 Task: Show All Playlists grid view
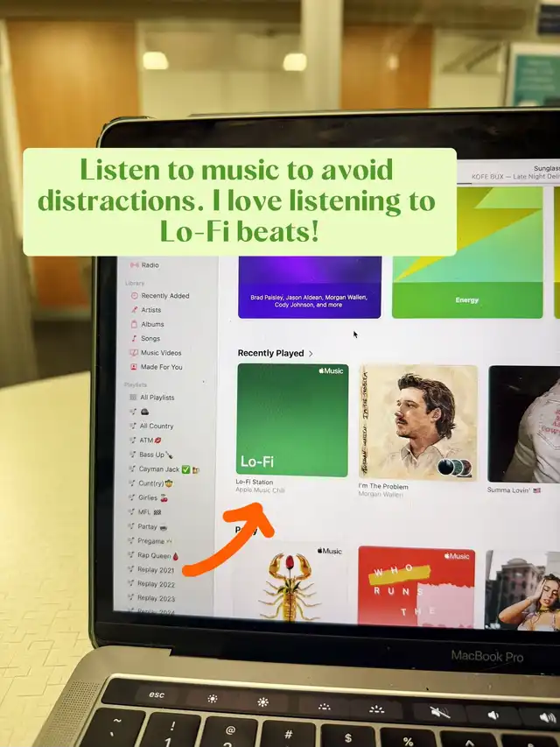point(157,398)
